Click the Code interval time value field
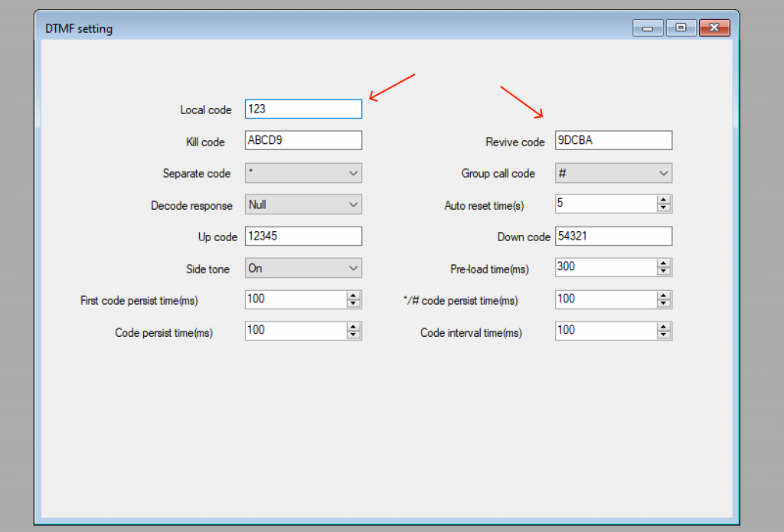Viewport: 784px width, 532px height. 605,331
